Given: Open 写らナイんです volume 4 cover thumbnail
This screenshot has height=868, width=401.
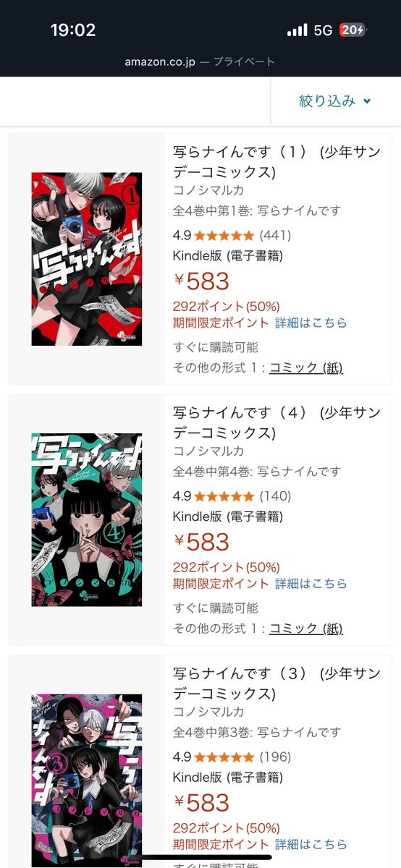Looking at the screenshot, I should point(87,519).
